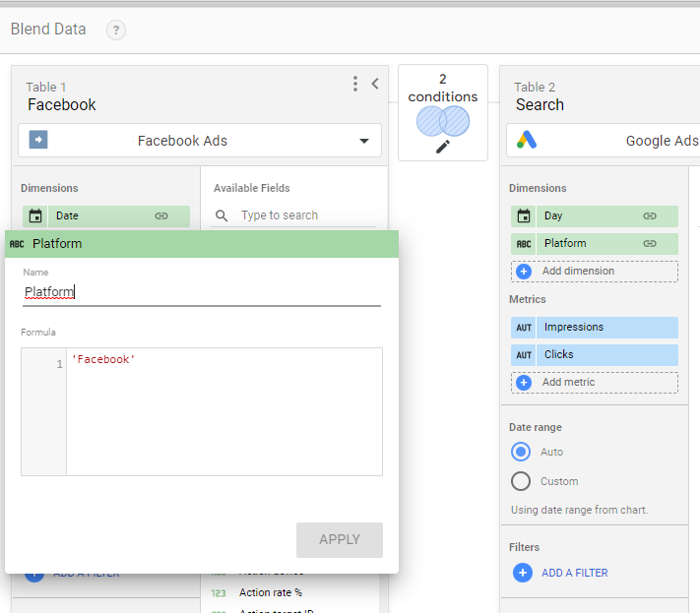Edit join conditions with the pencil icon
Screen dimensions: 700x613
[443, 147]
